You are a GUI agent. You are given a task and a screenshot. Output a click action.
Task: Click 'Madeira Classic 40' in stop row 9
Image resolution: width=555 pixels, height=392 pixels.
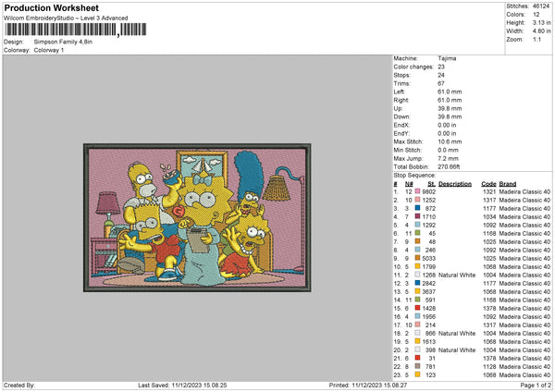click(524, 258)
